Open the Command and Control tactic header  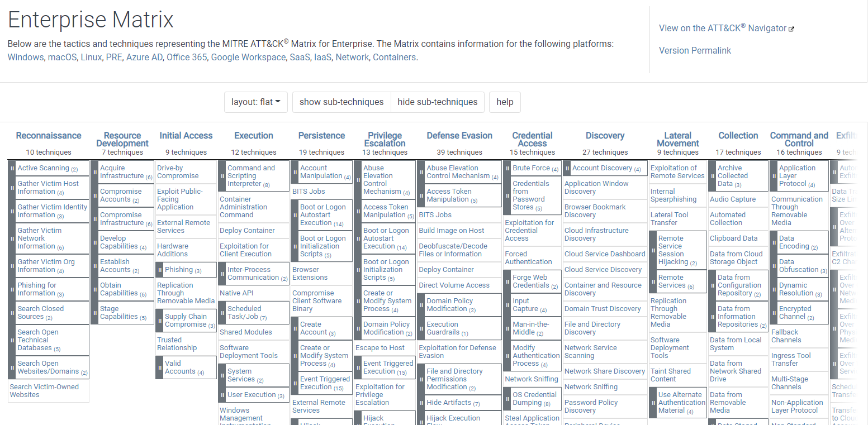799,140
